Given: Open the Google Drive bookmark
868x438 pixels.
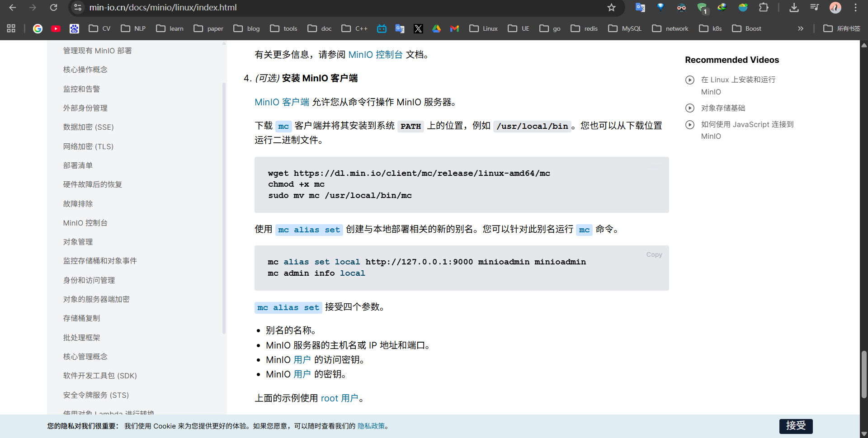Looking at the screenshot, I should pos(436,28).
